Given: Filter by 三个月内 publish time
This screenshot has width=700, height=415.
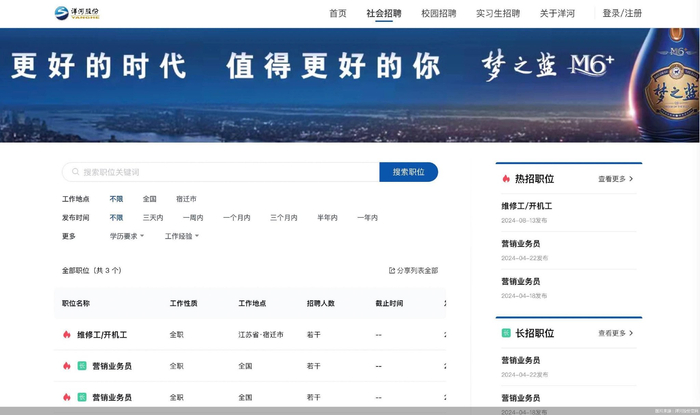Looking at the screenshot, I should pos(283,218).
